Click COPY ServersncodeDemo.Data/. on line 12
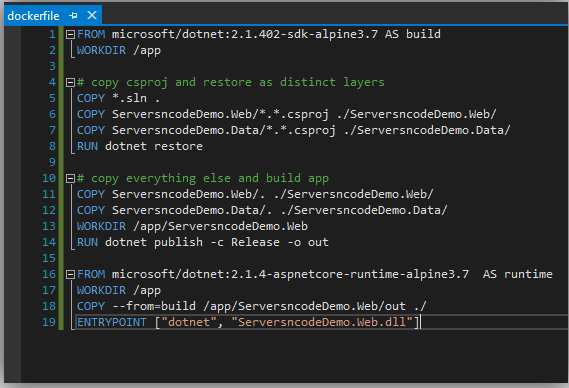This screenshot has width=569, height=388. [175, 210]
